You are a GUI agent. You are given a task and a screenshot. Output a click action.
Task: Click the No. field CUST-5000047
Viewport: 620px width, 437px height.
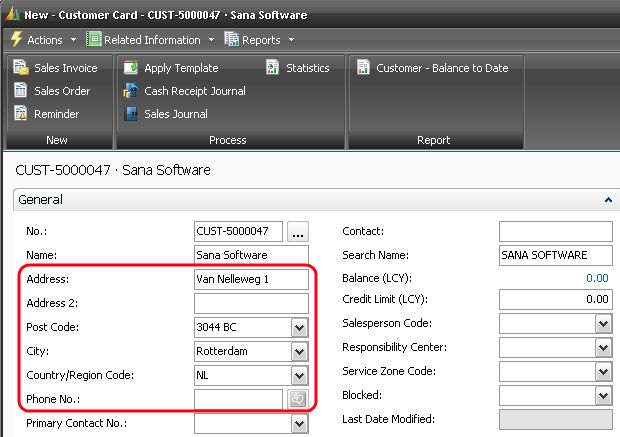click(x=238, y=231)
